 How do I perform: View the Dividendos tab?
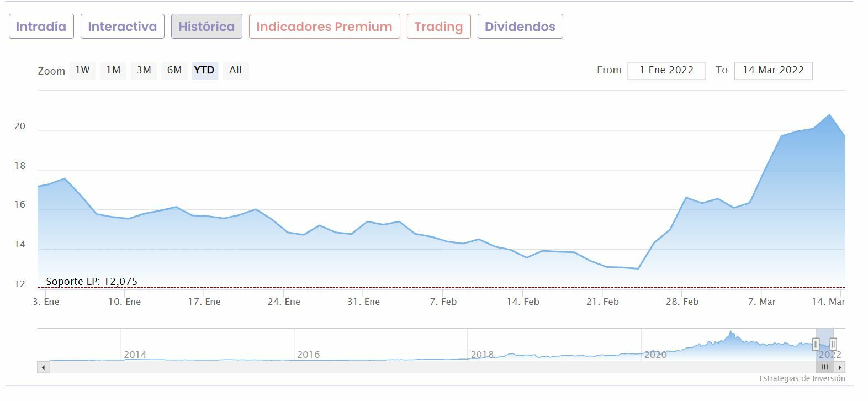[520, 27]
